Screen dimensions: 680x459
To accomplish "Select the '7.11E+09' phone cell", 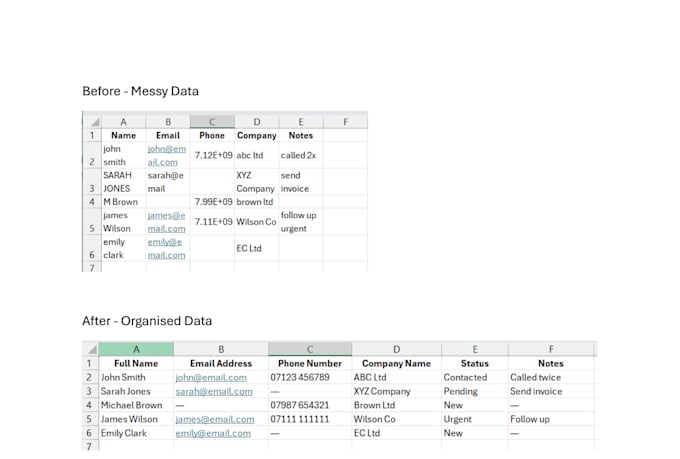I will 212,222.
